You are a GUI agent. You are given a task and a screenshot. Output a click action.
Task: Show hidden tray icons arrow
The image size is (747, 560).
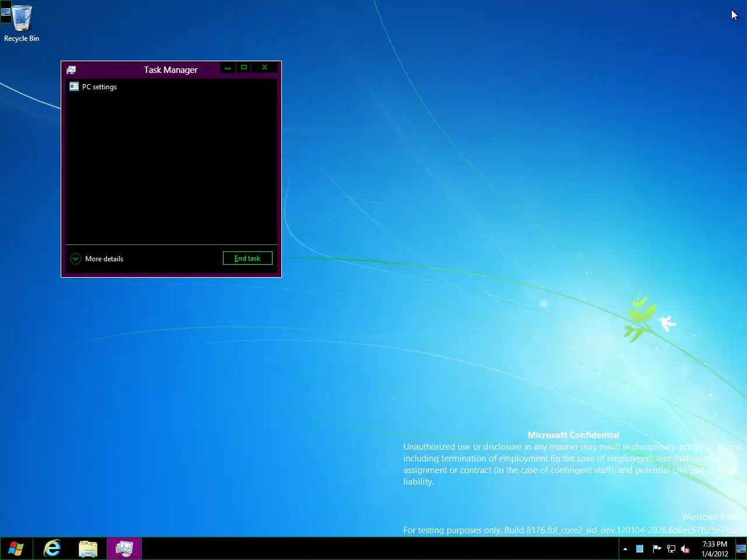(x=625, y=549)
